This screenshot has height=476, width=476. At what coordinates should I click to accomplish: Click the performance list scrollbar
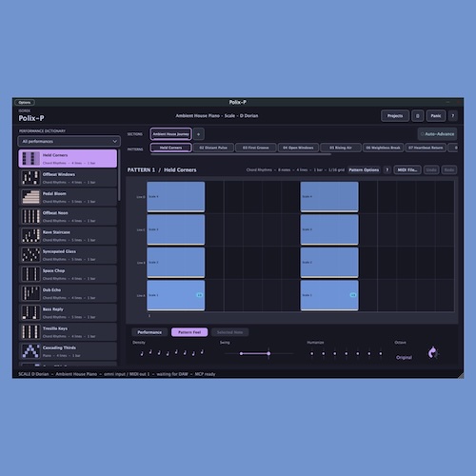coord(119,175)
